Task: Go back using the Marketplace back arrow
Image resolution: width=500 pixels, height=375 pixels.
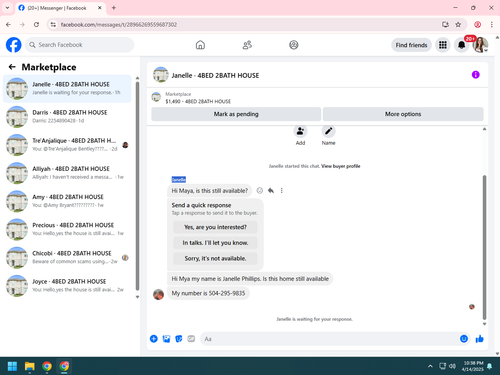Action: [x=12, y=67]
